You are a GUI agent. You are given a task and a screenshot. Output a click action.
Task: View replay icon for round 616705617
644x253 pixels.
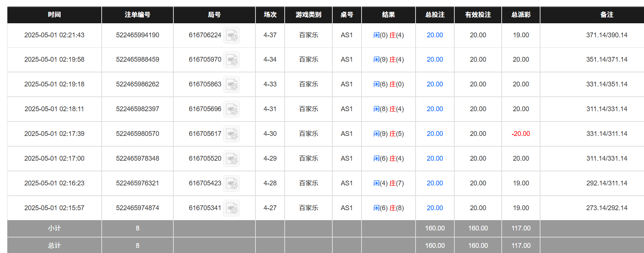[232, 134]
